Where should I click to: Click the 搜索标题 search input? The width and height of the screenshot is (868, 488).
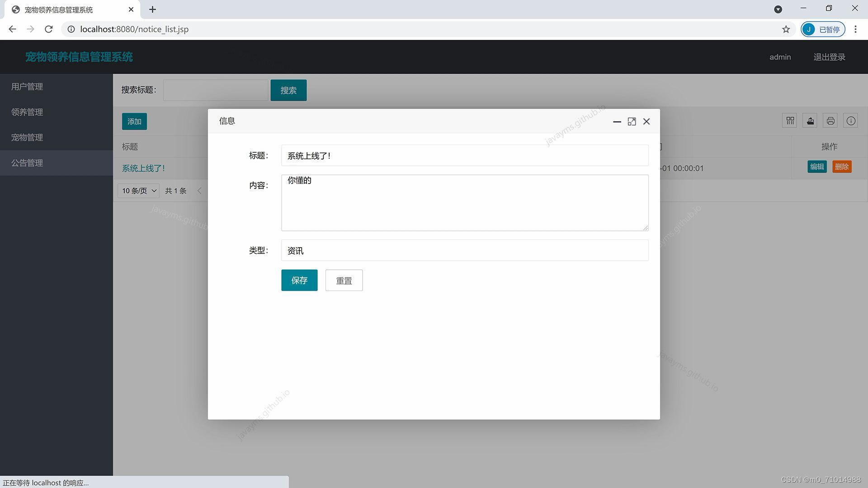click(x=216, y=90)
